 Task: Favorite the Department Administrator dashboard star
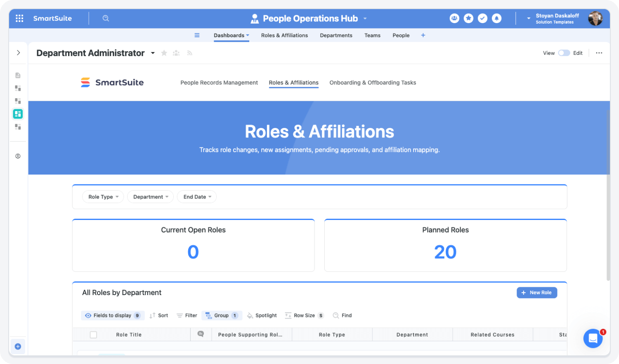[164, 53]
